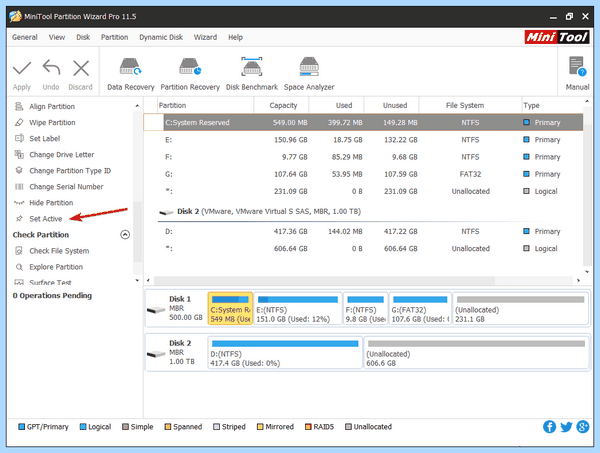The height and width of the screenshot is (453, 600).
Task: Click sidebar scroll down arrow
Action: [137, 280]
